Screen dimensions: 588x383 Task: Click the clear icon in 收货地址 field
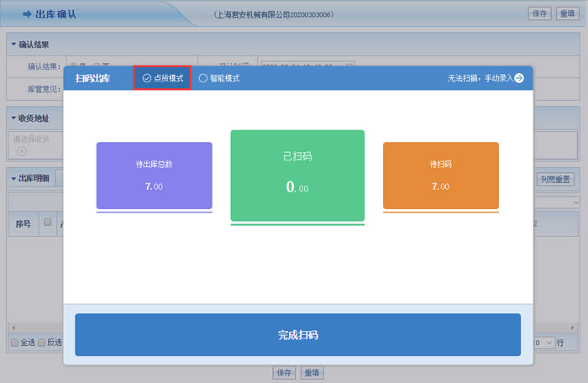21,151
